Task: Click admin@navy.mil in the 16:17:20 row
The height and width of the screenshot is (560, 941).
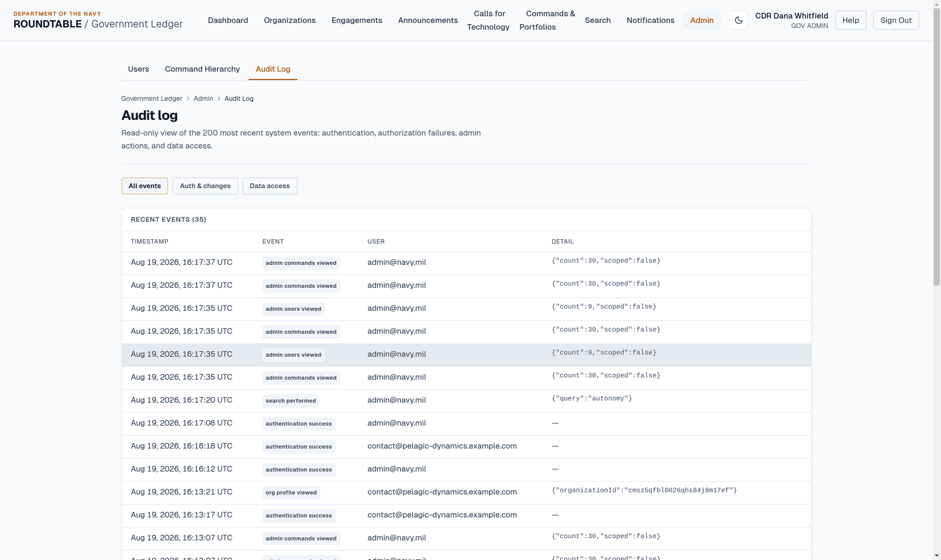Action: 397,400
